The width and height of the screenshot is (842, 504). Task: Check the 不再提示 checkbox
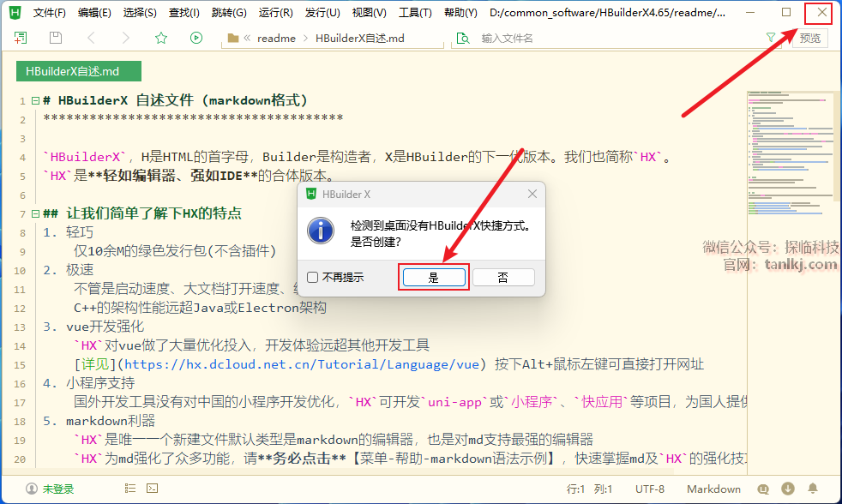point(312,277)
